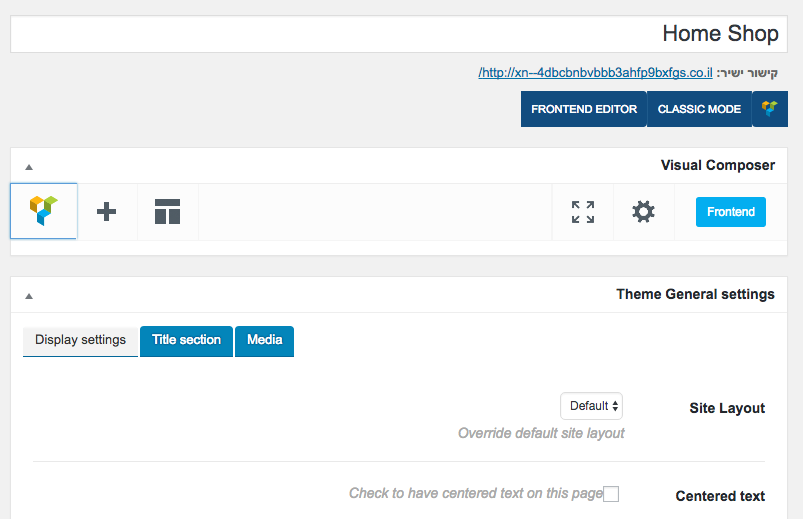Switch to the Title section tab

click(x=186, y=341)
